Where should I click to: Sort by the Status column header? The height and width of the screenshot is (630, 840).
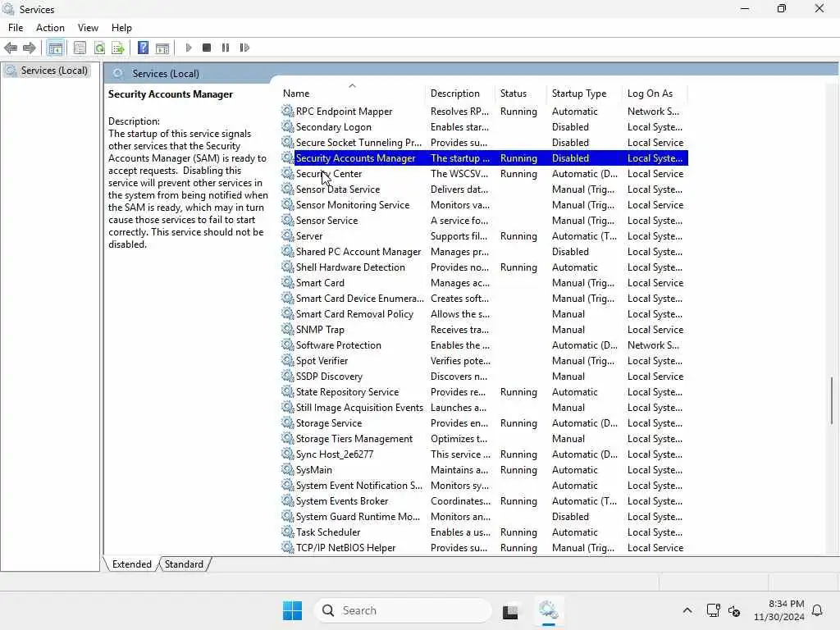(x=522, y=94)
